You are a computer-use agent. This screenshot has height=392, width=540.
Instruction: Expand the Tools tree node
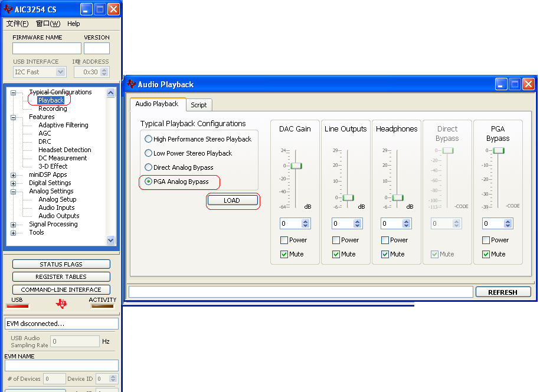(x=13, y=233)
